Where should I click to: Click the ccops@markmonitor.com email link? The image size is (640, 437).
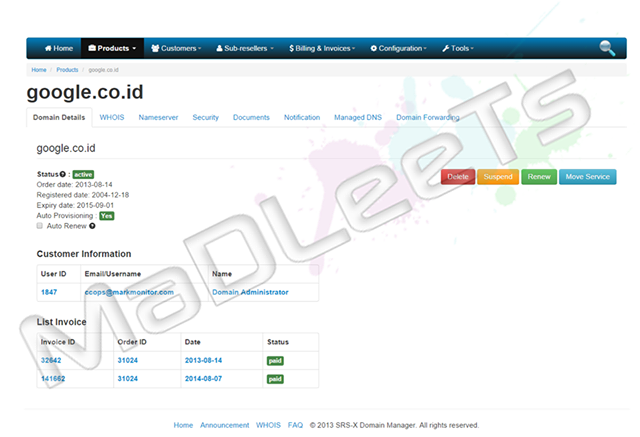click(x=129, y=292)
